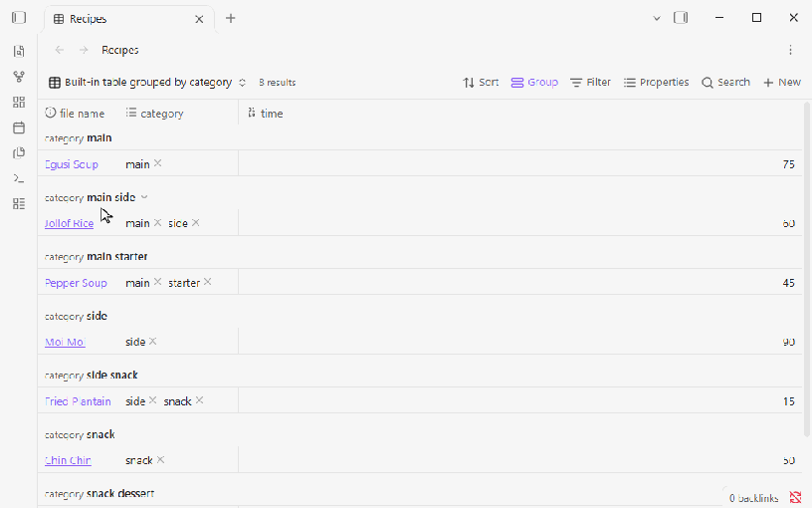Select the Recipes tab
The width and height of the screenshot is (812, 508).
click(x=128, y=19)
